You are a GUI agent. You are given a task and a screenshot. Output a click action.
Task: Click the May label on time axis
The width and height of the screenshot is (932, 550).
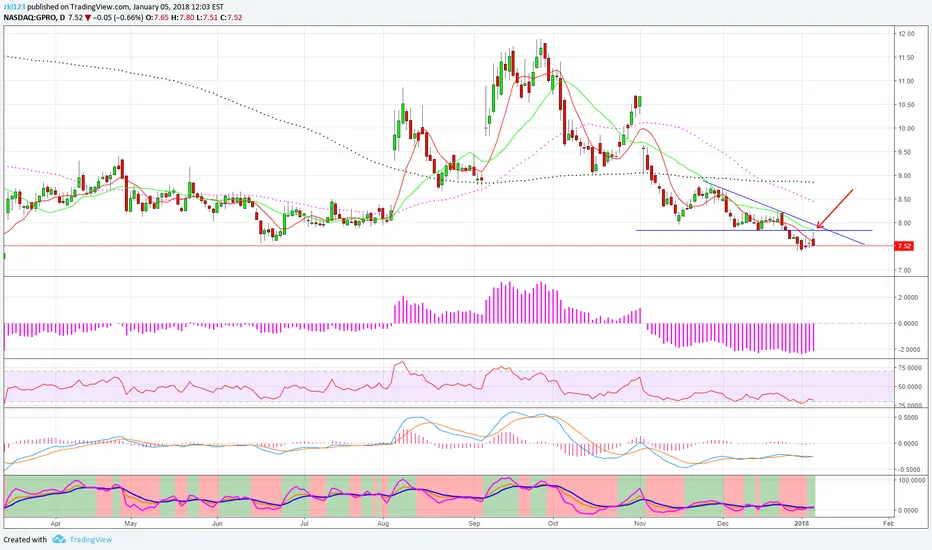click(x=131, y=524)
